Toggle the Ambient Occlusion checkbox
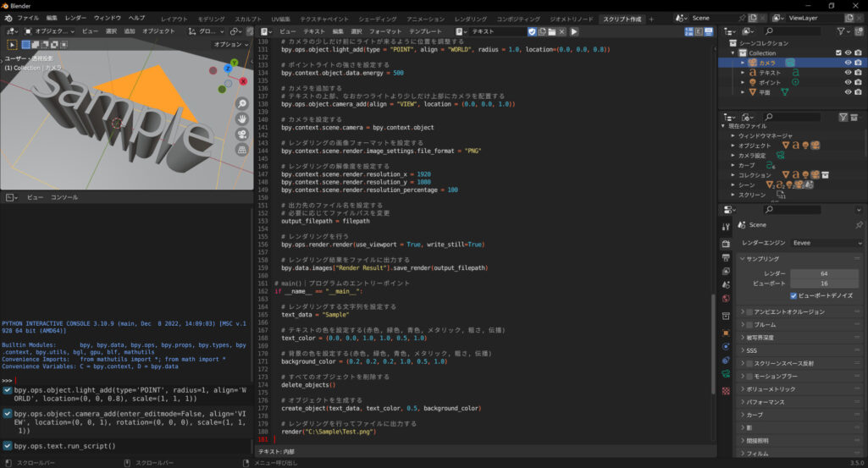This screenshot has width=868, height=468. pyautogui.click(x=749, y=312)
